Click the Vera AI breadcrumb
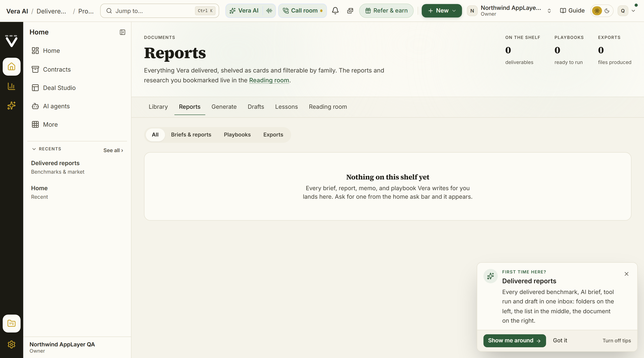 point(17,11)
